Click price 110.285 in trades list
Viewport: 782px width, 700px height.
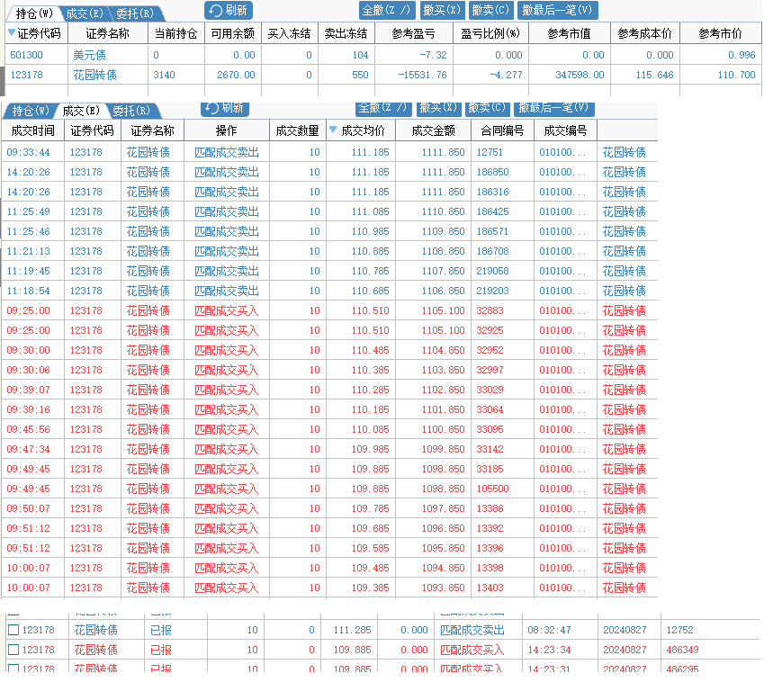[370, 390]
